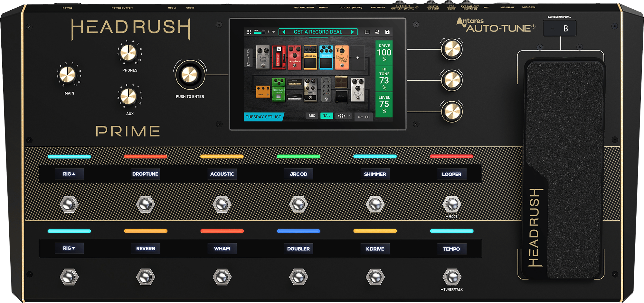Select the Green JRC Overdrive pedal
This screenshot has height=303, width=644.
[279, 89]
